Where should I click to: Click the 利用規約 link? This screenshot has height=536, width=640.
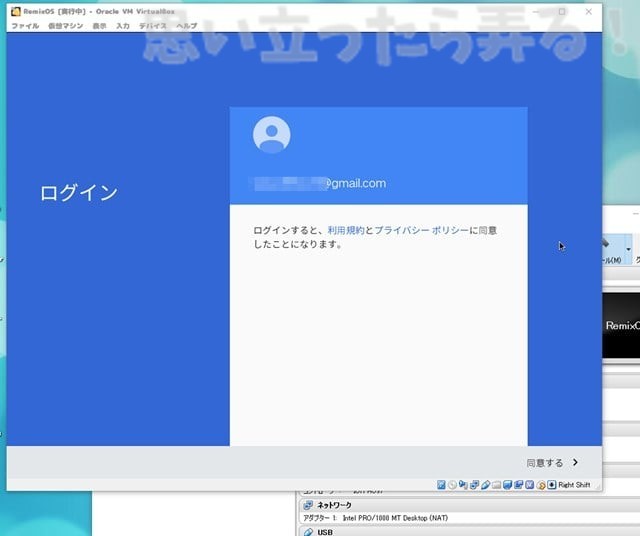pos(346,230)
